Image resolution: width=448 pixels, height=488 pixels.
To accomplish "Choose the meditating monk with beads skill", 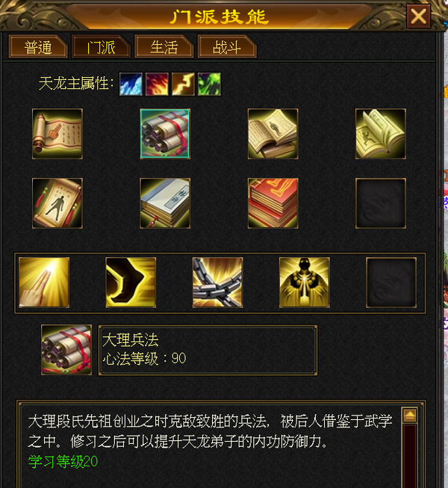I will pos(305,282).
